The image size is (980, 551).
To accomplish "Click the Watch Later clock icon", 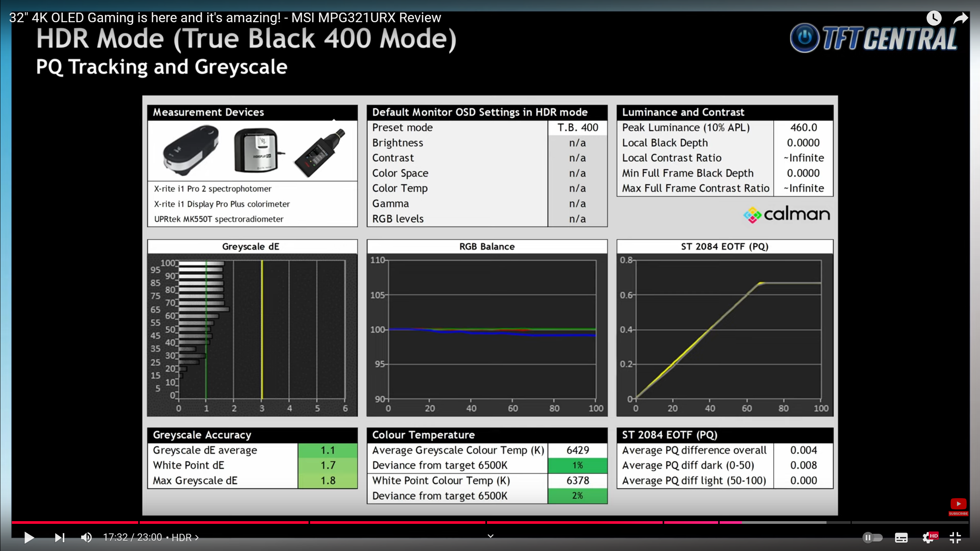I will pos(934,18).
